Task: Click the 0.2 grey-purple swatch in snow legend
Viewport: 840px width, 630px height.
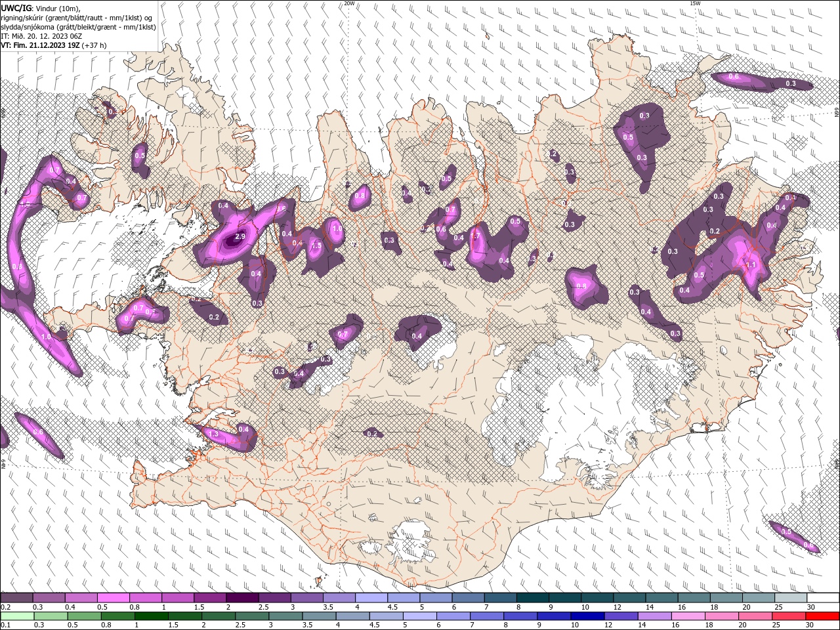Action: (16, 597)
